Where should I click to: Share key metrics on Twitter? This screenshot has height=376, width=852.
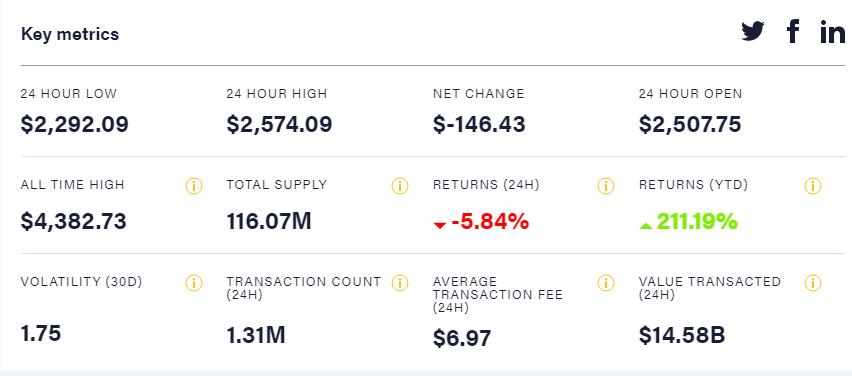click(x=753, y=32)
